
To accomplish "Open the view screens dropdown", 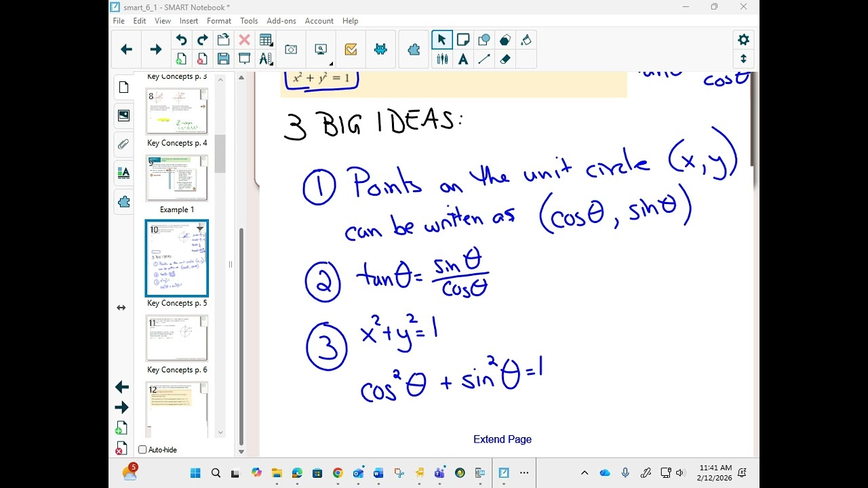I will 321,49.
